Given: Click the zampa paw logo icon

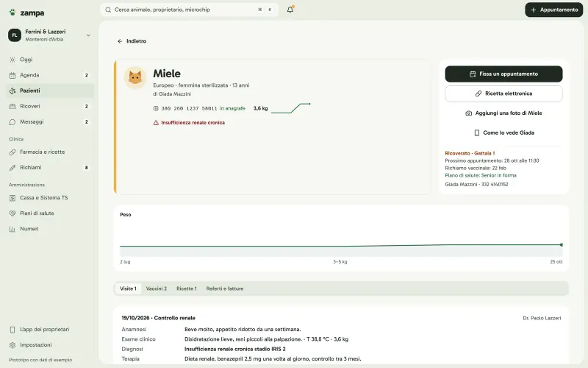Looking at the screenshot, I should [x=12, y=13].
